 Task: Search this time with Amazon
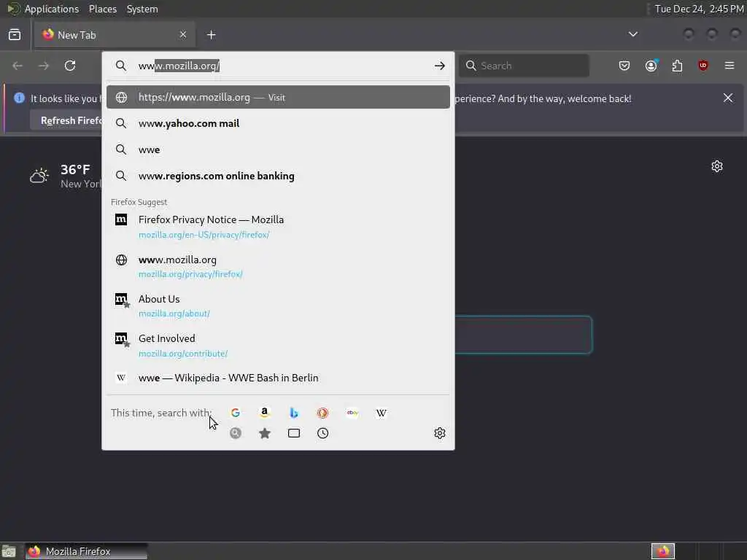pos(264,413)
